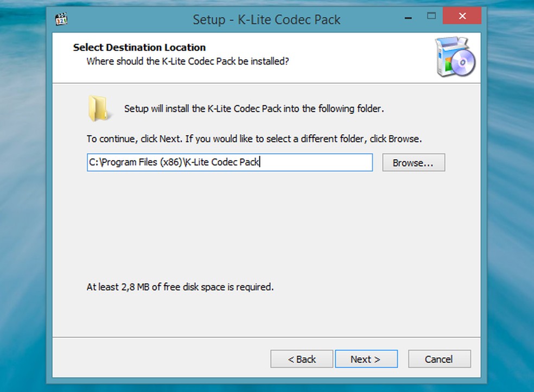Close the setup wizard window
The image size is (534, 392).
point(462,16)
